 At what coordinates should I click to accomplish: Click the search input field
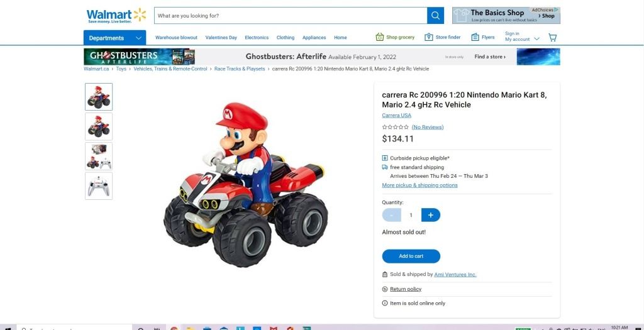(291, 16)
